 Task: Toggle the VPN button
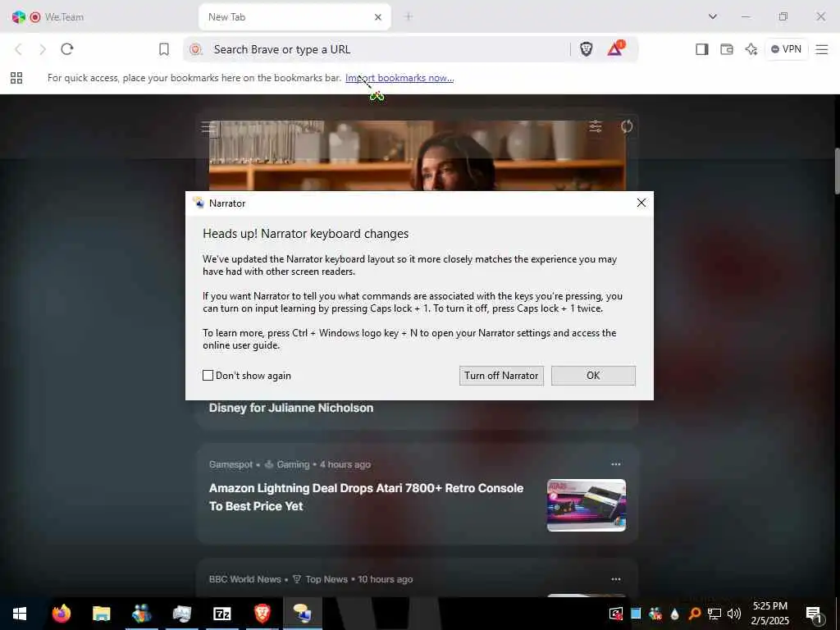(x=787, y=49)
